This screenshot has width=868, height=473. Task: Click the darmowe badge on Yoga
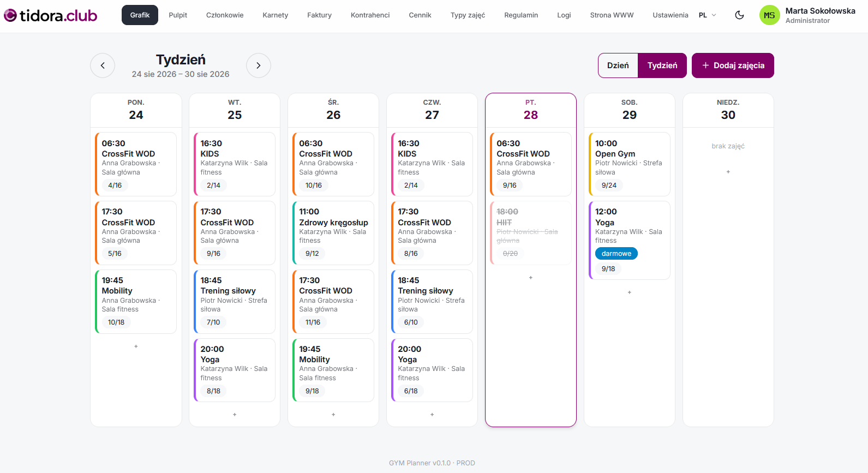[616, 254]
